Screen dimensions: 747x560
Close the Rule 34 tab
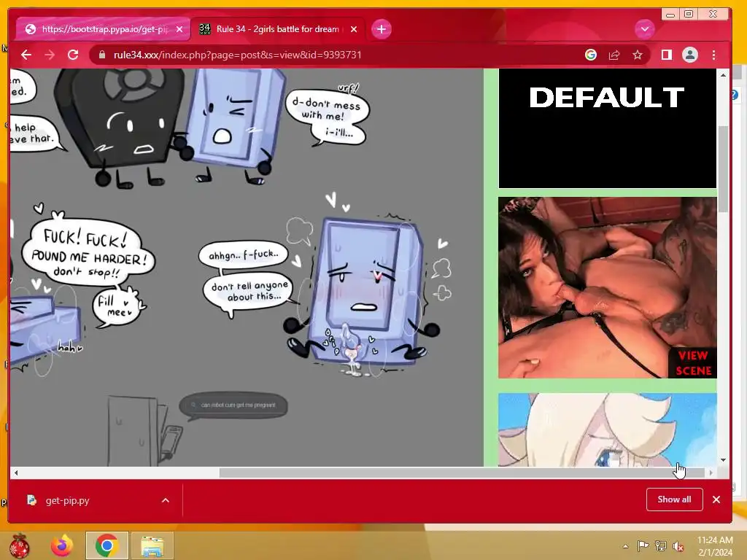point(354,29)
